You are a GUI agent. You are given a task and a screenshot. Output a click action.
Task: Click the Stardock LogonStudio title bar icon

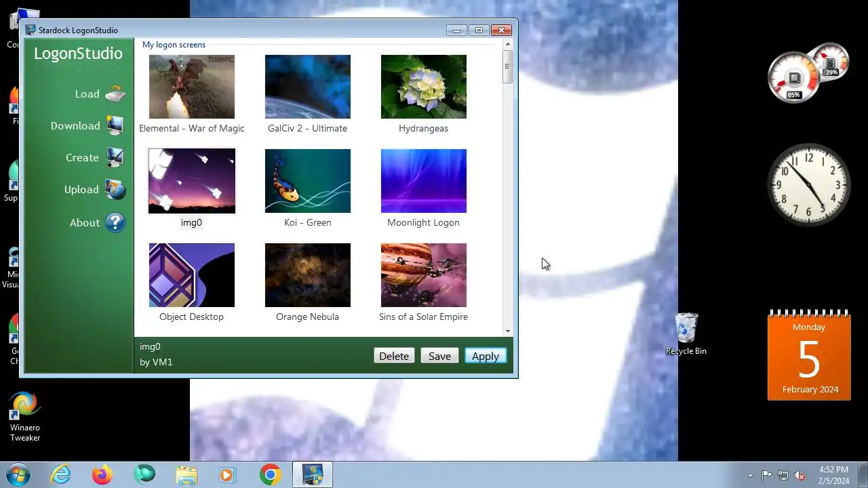pyautogui.click(x=31, y=30)
